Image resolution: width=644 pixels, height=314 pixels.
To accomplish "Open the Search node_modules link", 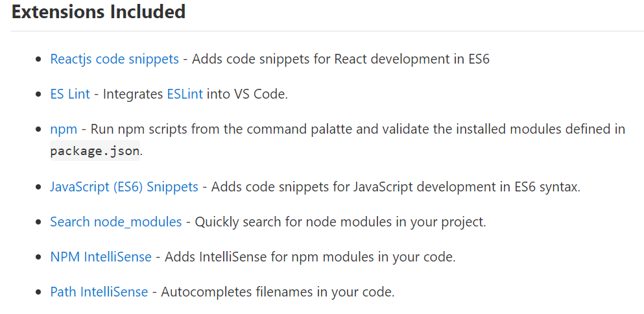I will pos(116,222).
